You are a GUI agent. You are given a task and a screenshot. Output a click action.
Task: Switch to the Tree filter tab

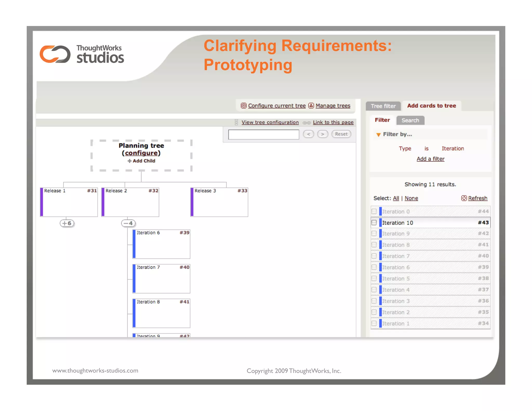tap(383, 106)
